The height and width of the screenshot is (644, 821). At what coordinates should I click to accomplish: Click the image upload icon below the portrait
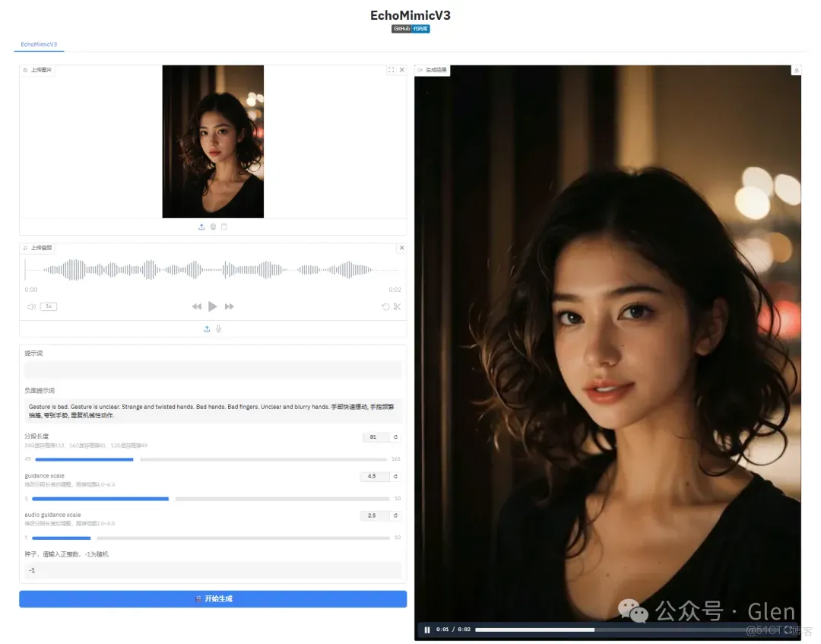click(x=201, y=227)
